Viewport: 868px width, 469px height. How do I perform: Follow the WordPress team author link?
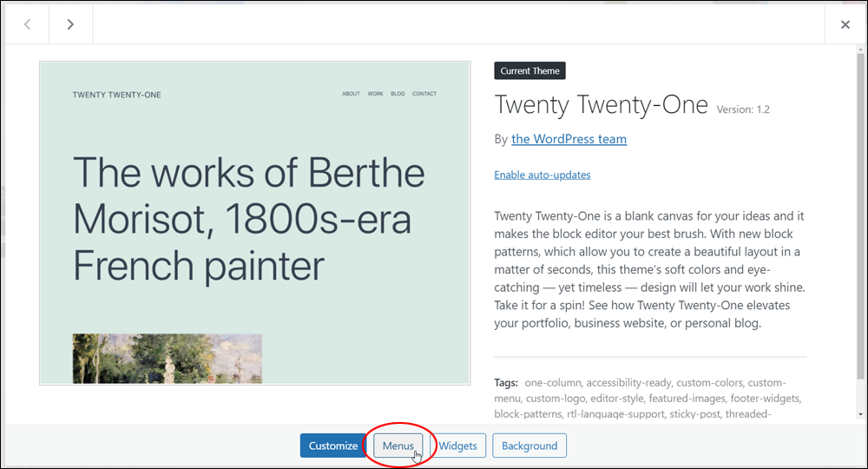[569, 139]
